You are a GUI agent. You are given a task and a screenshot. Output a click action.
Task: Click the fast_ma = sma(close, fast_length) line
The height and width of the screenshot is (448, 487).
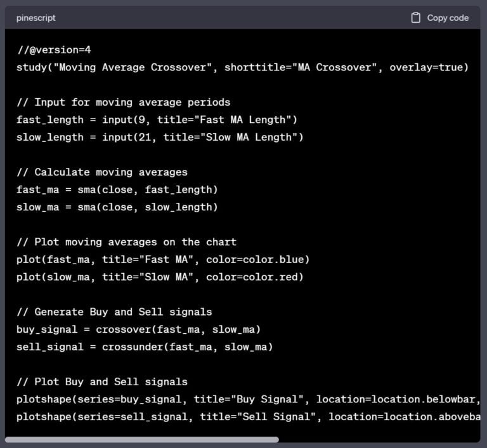117,189
